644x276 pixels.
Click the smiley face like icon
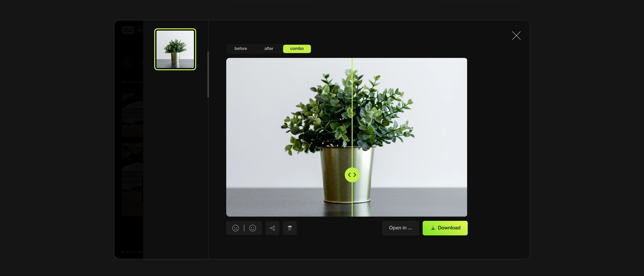point(252,228)
